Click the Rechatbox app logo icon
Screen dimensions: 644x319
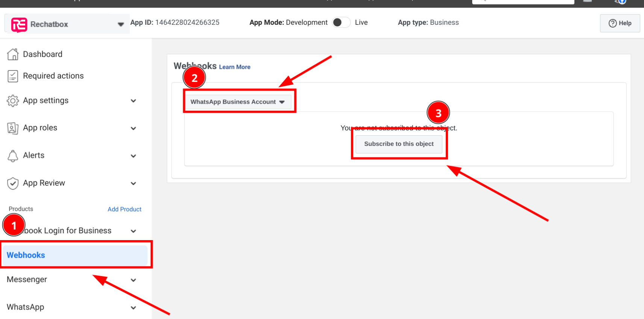point(19,25)
